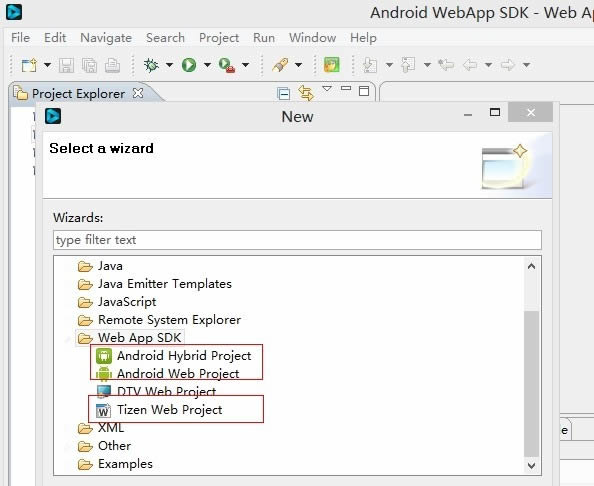Screen dimensions: 594x486
Task: Click the Forward navigation arrow icon
Action: [x=508, y=65]
